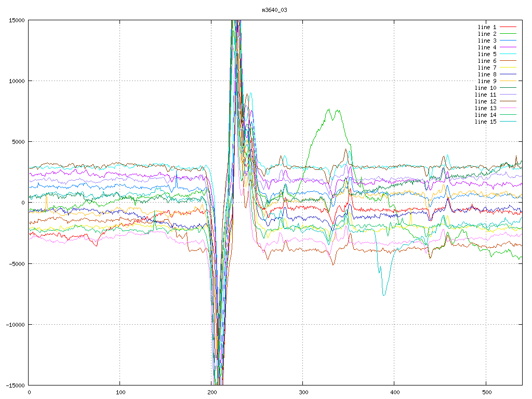Select the 5000 y-axis tick label
The height and width of the screenshot is (399, 532).
pyautogui.click(x=18, y=142)
